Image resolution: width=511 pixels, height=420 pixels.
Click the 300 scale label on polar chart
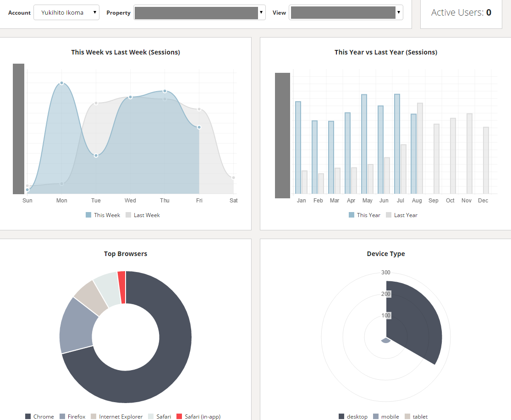386,272
